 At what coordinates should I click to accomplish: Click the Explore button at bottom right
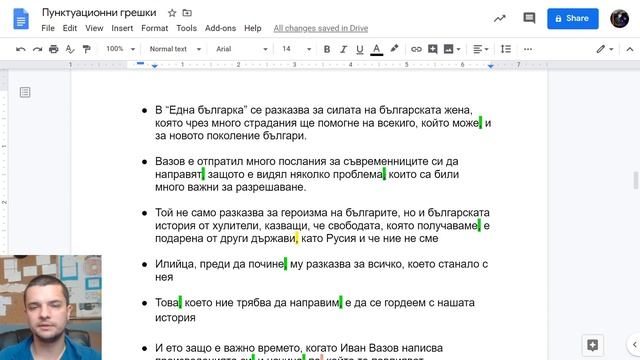[592, 345]
